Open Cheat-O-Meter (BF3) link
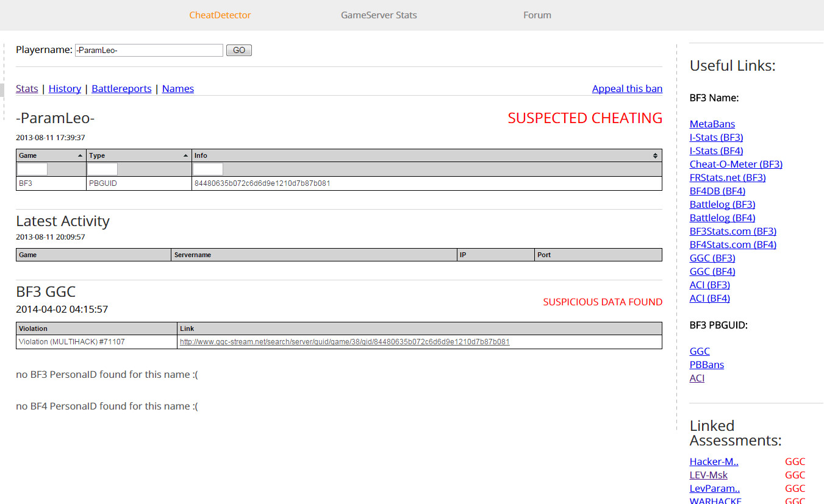 point(736,164)
